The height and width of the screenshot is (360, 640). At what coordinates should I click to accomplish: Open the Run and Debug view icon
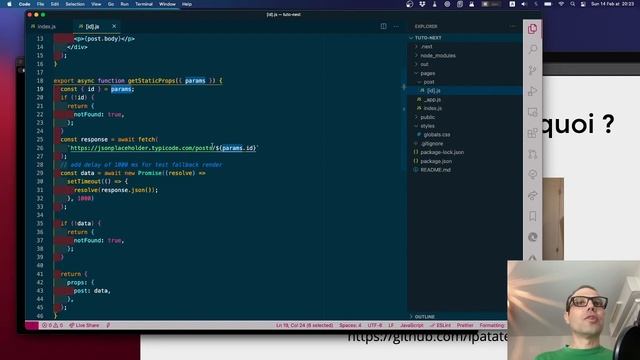532,91
